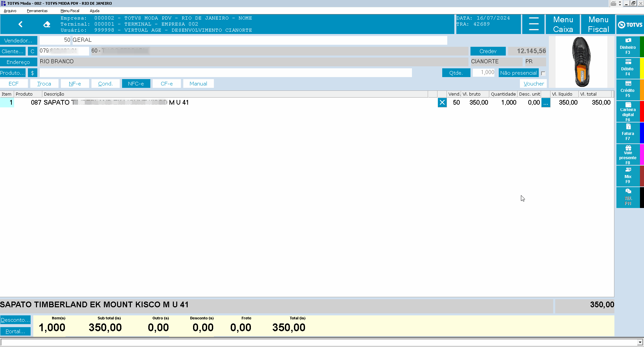Click the Não presencial button
The height and width of the screenshot is (347, 644).
pyautogui.click(x=519, y=73)
